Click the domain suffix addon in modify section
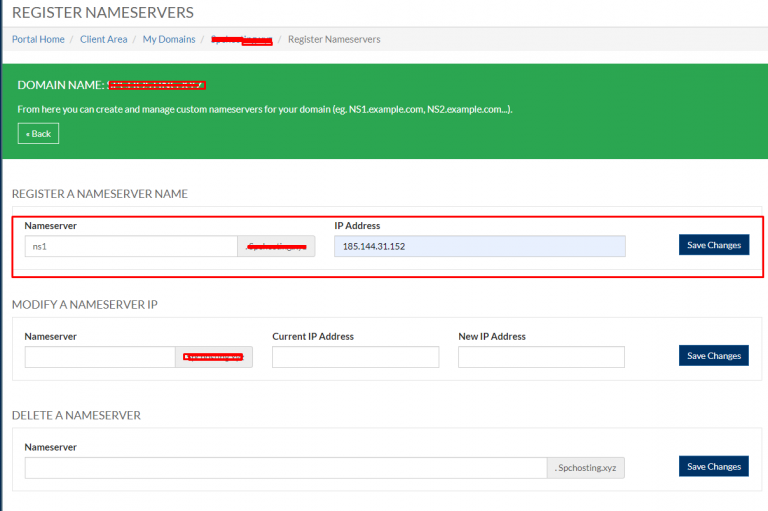This screenshot has width=768, height=511. [x=214, y=357]
